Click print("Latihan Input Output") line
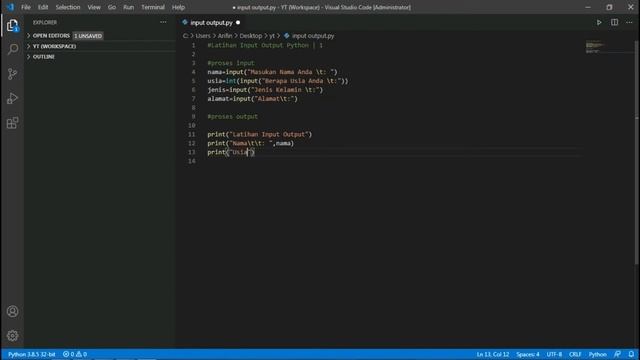 (260, 134)
